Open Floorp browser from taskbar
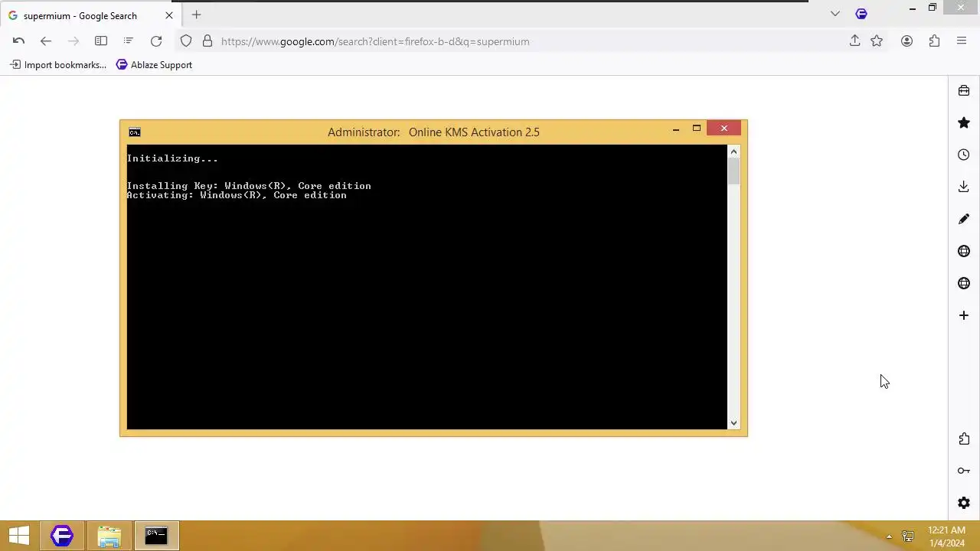 [62, 536]
